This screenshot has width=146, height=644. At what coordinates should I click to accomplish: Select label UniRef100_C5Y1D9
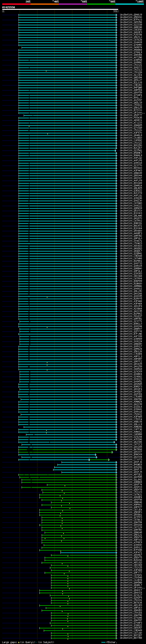[x=131, y=72]
